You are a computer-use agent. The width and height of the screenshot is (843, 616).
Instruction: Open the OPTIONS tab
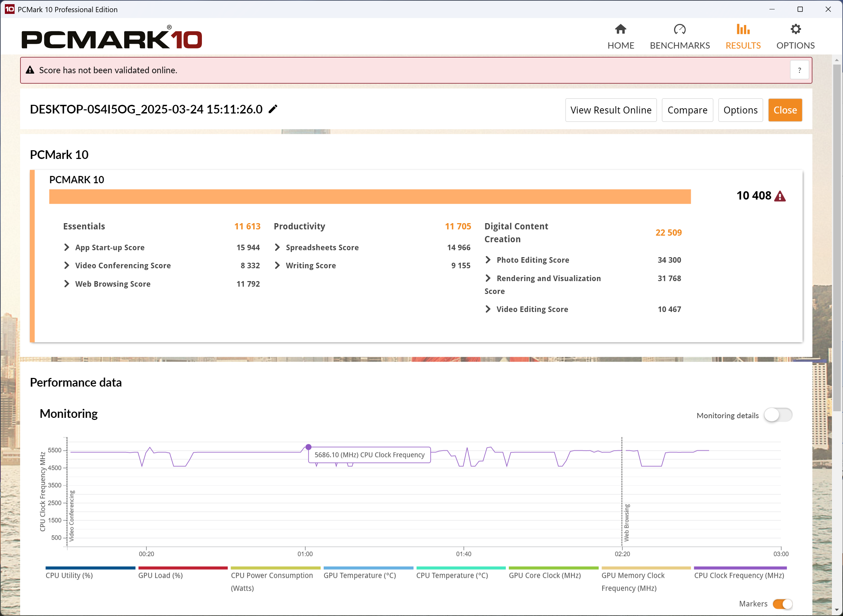tap(795, 36)
